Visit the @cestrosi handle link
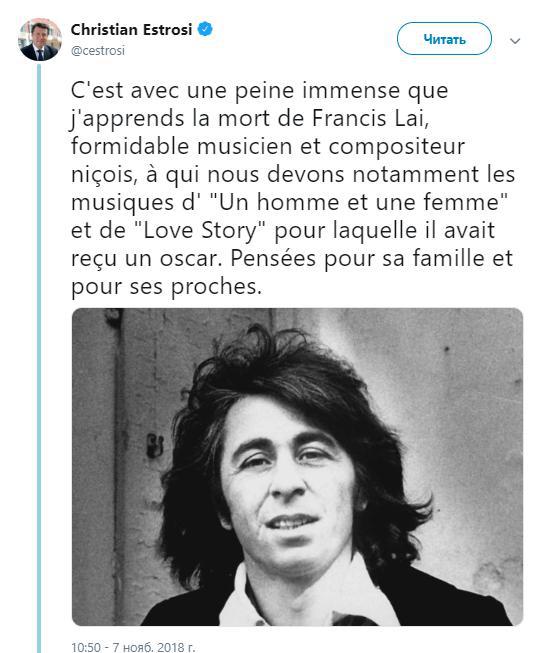This screenshot has width=535, height=653. pos(98,51)
